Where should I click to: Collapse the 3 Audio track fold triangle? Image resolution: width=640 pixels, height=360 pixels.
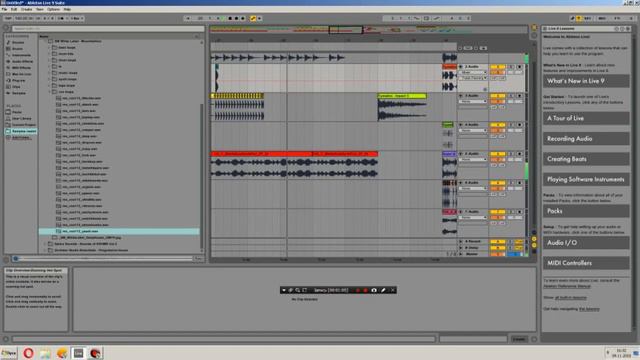(x=461, y=96)
